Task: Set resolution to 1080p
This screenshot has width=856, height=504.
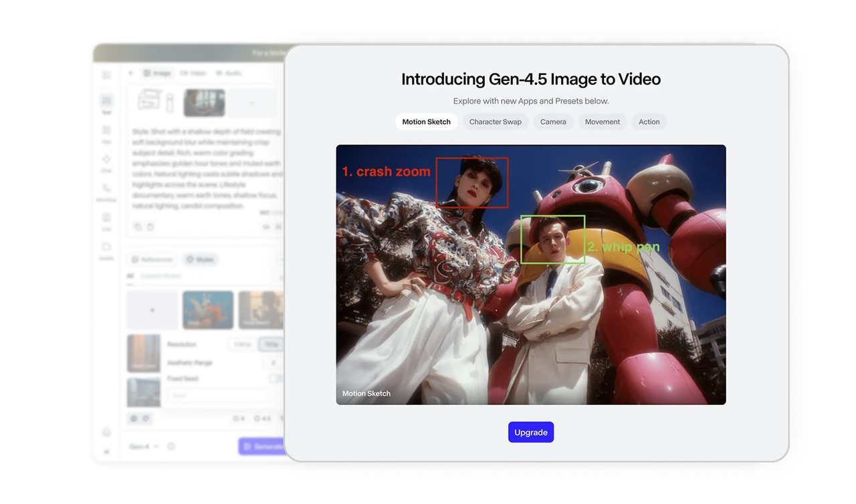Action: tap(243, 344)
